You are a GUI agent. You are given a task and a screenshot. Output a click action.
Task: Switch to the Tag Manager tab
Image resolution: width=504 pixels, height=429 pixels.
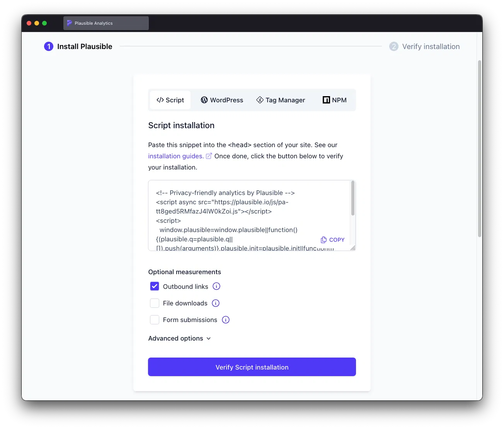(x=281, y=100)
